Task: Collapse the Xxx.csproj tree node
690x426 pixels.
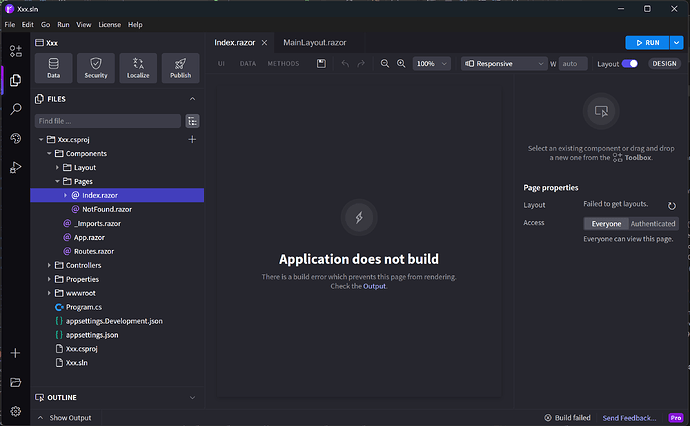Action: [x=41, y=140]
